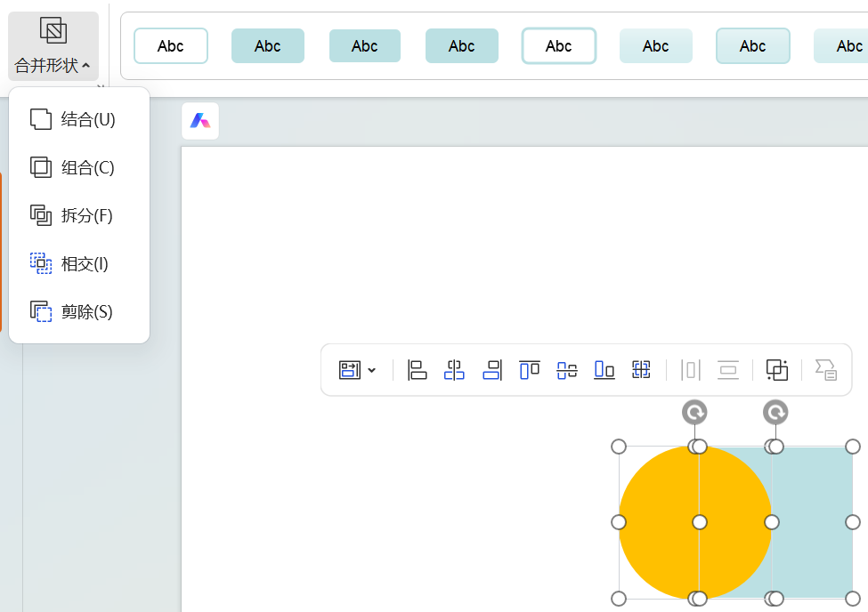
Task: Apply seventh light outlined Abc style
Action: coord(753,46)
